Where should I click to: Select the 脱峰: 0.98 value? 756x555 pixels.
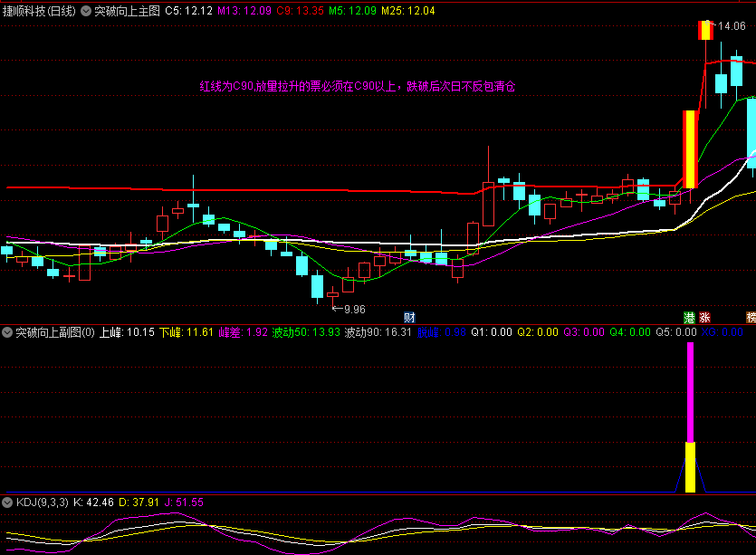[442, 332]
